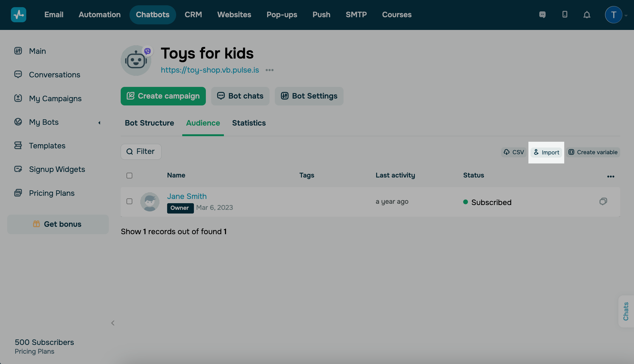This screenshot has width=634, height=364.
Task: Click the Create campaign button
Action: point(163,96)
